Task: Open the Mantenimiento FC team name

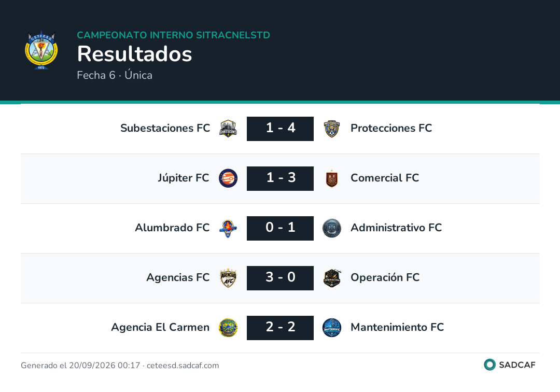Action: point(397,327)
